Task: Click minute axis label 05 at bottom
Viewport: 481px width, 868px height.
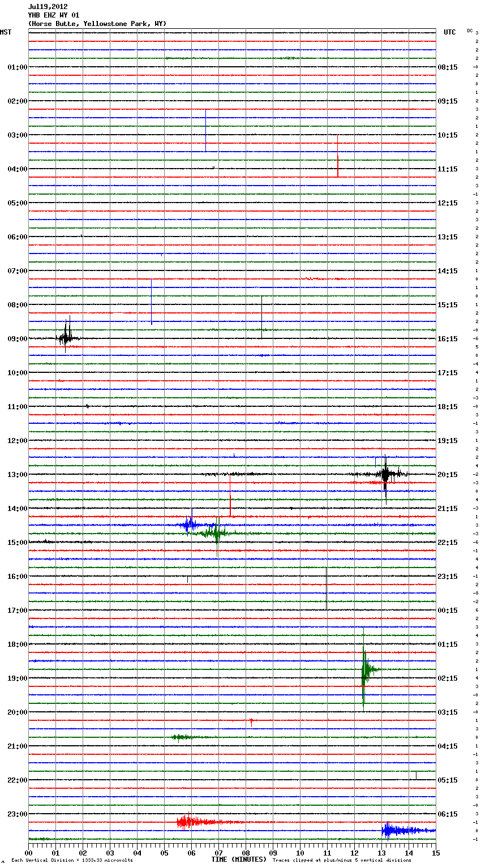Action: [x=164, y=853]
